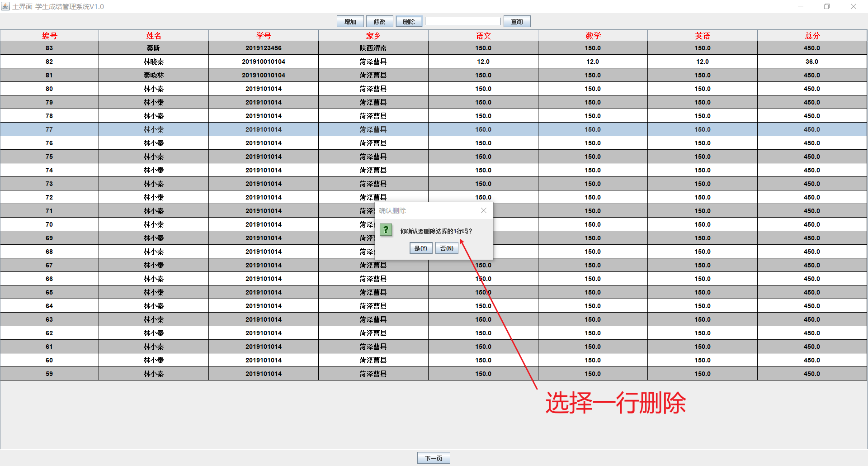
Task: Select row with 编号 67
Action: pyautogui.click(x=434, y=265)
